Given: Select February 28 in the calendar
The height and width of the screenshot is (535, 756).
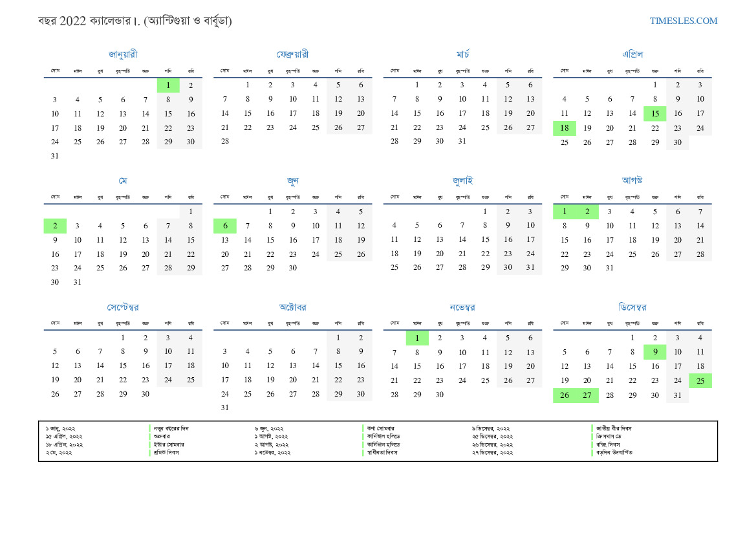Looking at the screenshot, I should tap(225, 142).
